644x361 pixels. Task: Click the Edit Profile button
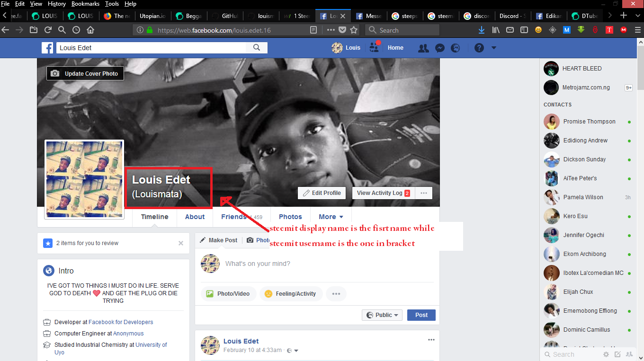[x=322, y=193]
